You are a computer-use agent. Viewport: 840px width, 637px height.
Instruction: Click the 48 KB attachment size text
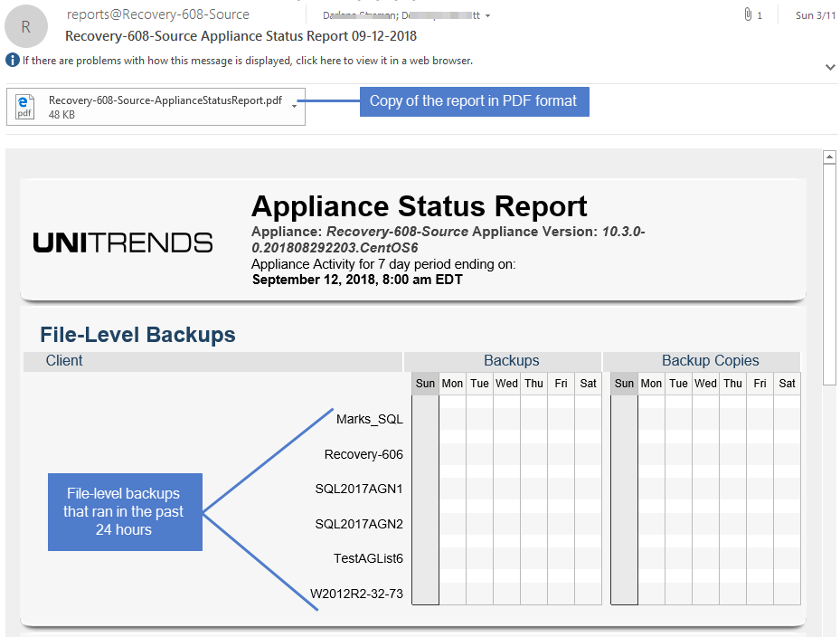[61, 115]
